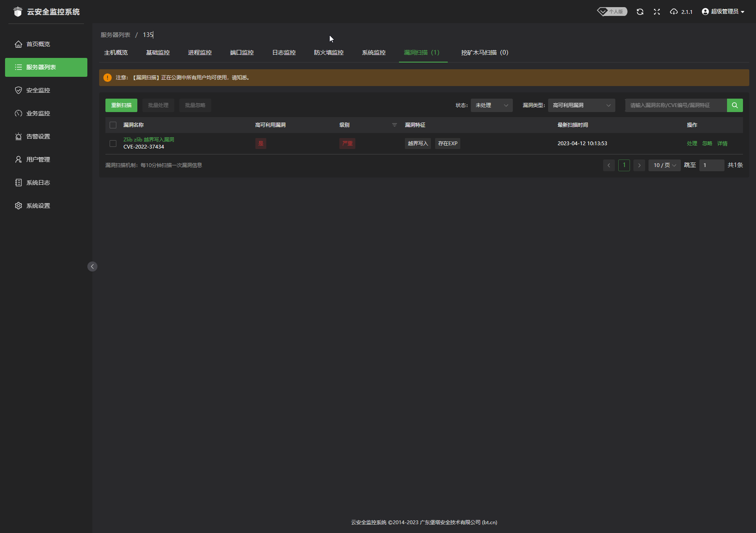Tick the select-all checkbox in table header

[113, 125]
